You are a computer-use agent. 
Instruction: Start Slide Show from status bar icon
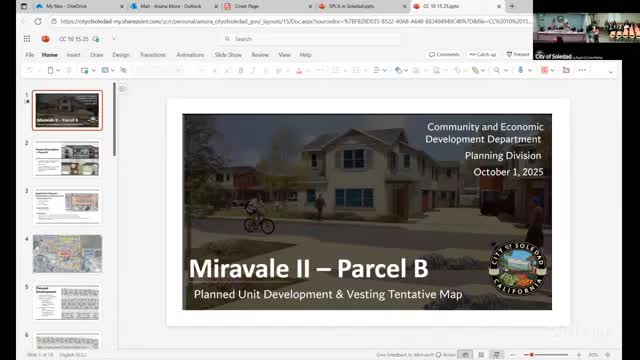click(496, 355)
